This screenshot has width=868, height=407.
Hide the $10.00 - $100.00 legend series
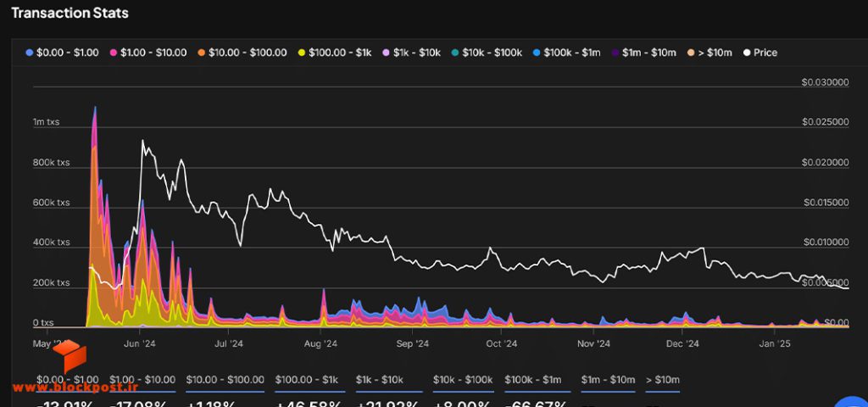tap(242, 53)
